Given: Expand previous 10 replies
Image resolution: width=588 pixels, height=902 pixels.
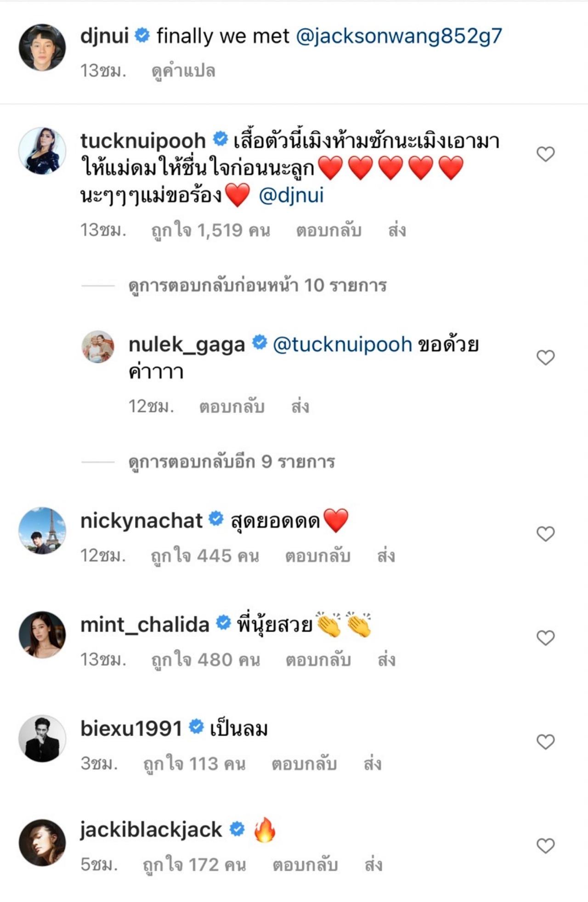Looking at the screenshot, I should [x=257, y=286].
